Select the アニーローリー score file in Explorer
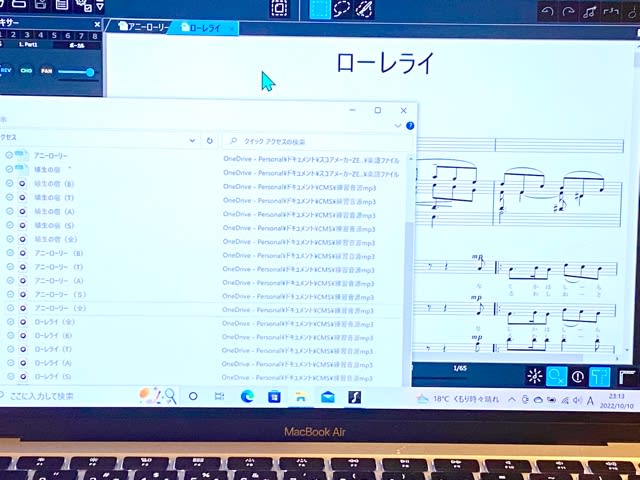640x480 pixels. 51,156
